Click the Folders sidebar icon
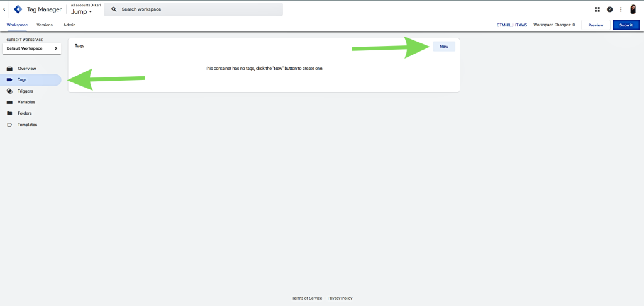Viewport: 644px width, 306px height. coord(9,113)
